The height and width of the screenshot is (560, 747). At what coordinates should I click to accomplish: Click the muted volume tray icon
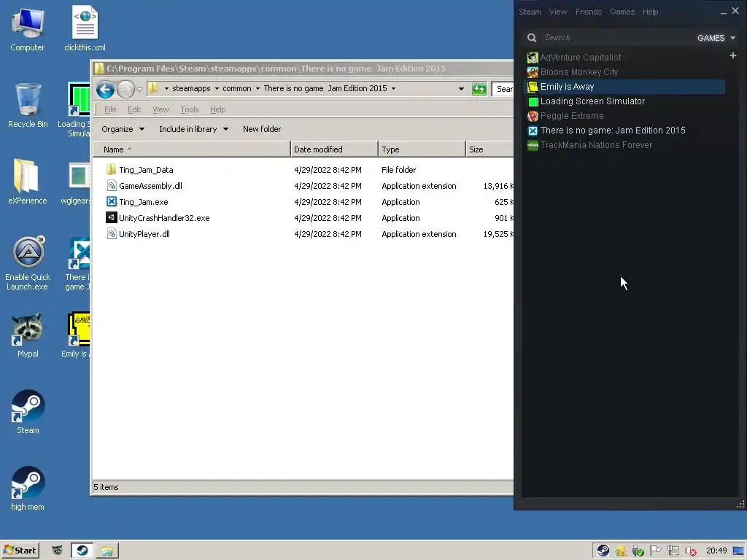pos(691,551)
